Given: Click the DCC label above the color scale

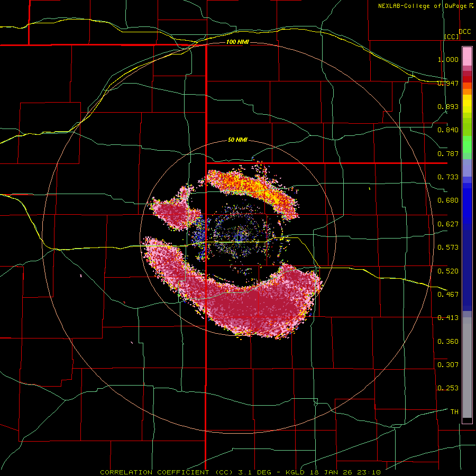Looking at the screenshot, I should (464, 32).
